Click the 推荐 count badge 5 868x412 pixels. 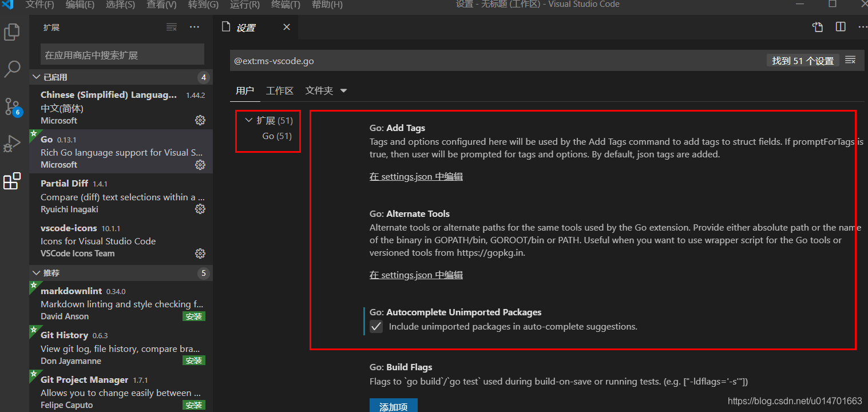click(x=203, y=273)
